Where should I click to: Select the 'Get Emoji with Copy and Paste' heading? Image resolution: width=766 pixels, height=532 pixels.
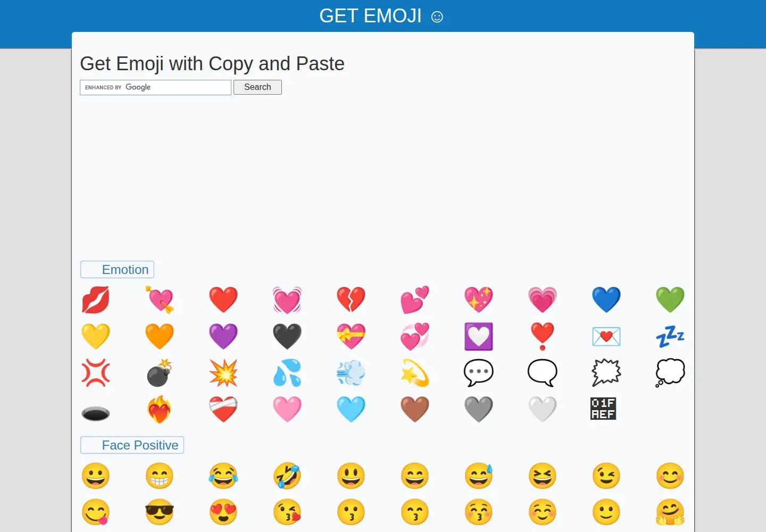point(212,64)
